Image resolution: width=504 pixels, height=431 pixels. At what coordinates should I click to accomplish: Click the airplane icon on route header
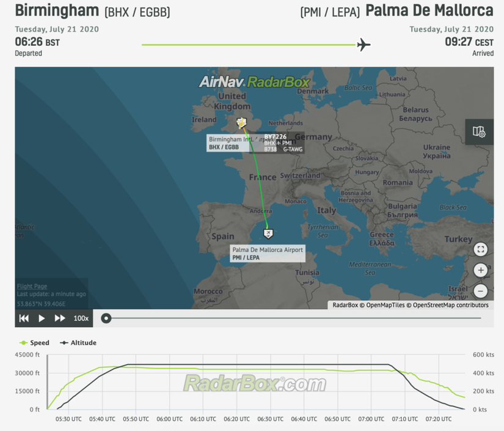pos(363,45)
